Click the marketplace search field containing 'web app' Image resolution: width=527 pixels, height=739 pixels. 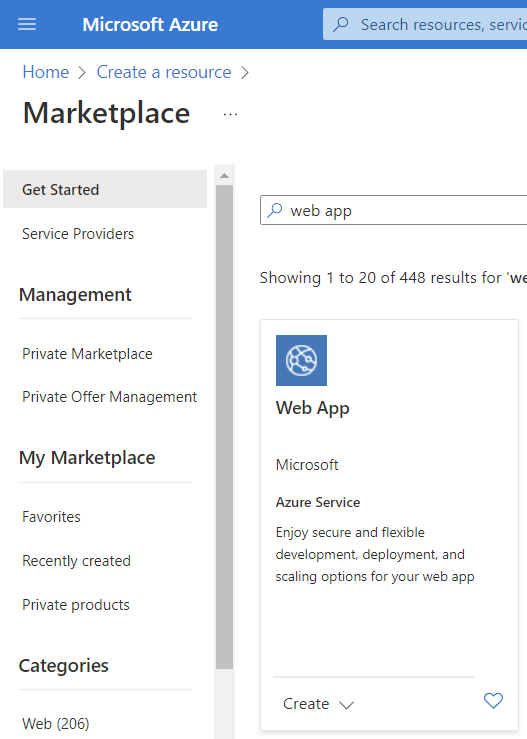point(394,210)
